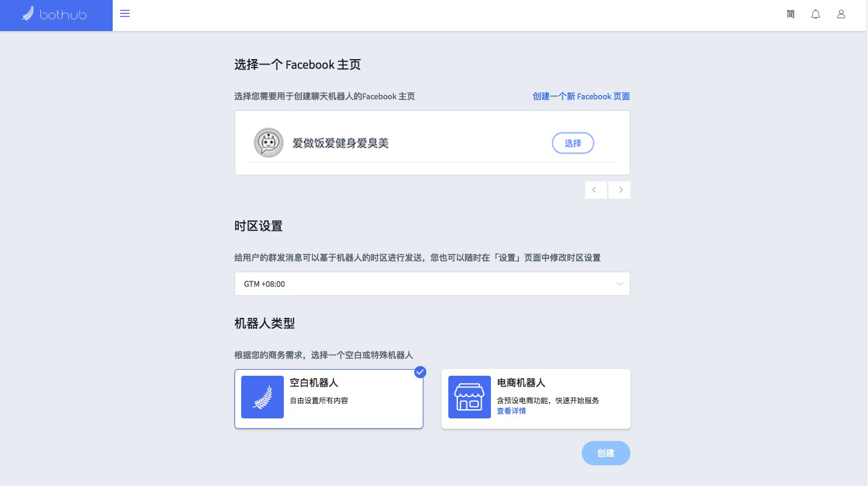This screenshot has height=486, width=868.
Task: Click text 含预设电商功能，快速开始服务
Action: click(548, 401)
